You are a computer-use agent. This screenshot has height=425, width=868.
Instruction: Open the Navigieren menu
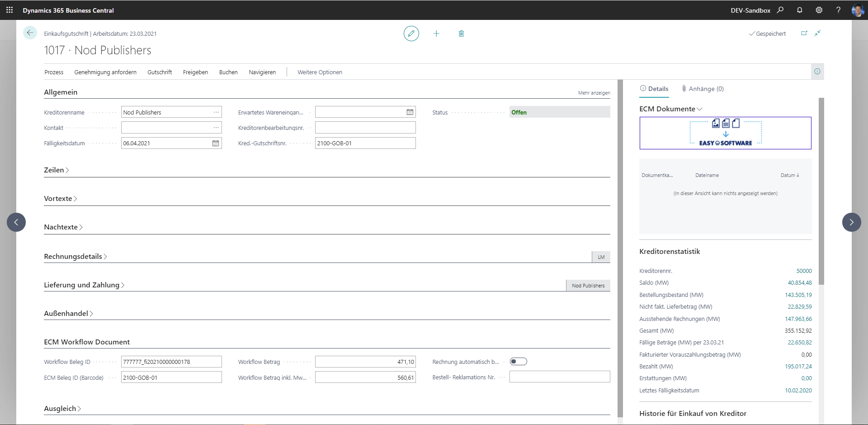pyautogui.click(x=262, y=72)
